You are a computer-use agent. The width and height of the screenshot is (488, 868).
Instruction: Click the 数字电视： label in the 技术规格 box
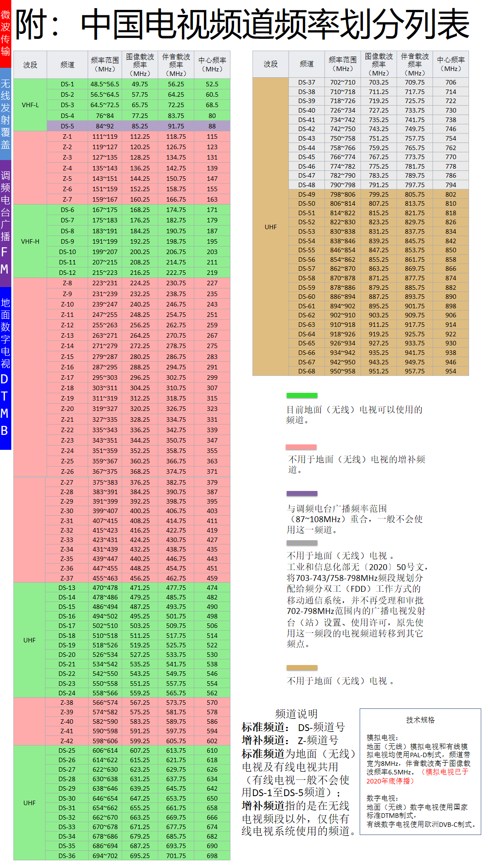pyautogui.click(x=382, y=798)
